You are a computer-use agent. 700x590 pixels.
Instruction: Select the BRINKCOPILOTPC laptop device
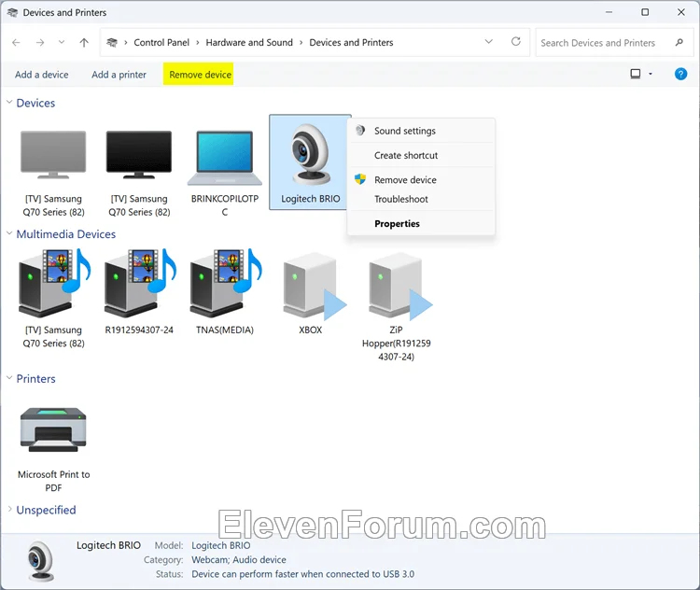(x=225, y=174)
